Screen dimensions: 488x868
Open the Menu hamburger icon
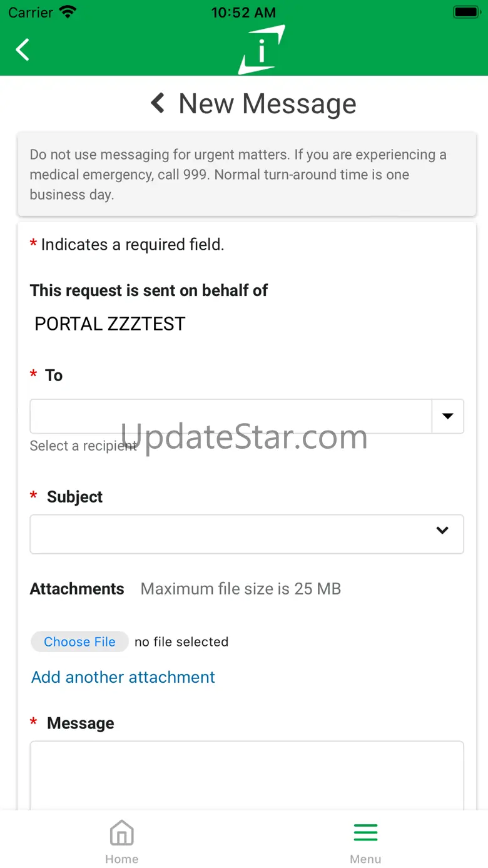pyautogui.click(x=365, y=833)
